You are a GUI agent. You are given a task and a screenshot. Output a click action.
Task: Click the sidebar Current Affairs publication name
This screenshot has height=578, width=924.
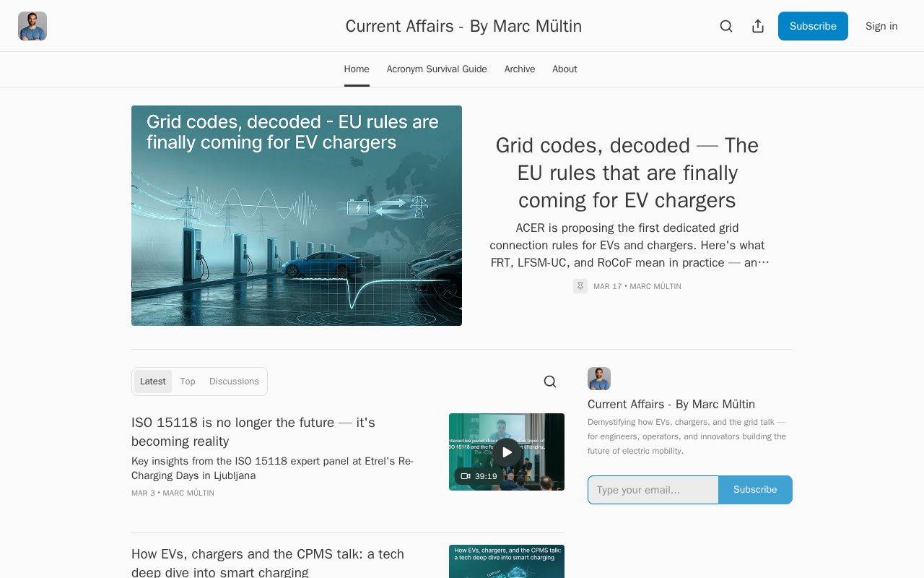671,404
